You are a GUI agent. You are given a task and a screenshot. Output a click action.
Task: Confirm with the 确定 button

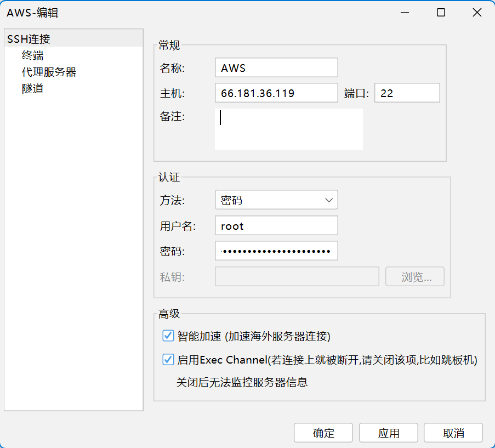coord(323,433)
